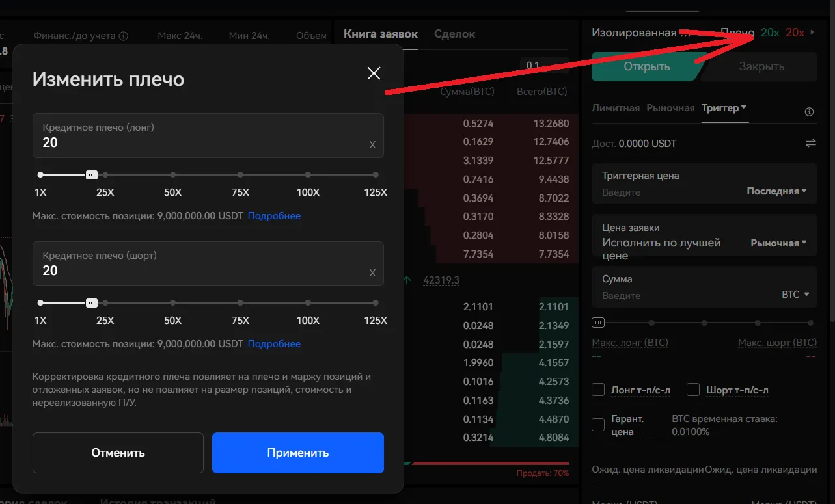The height and width of the screenshot is (504, 835).
Task: Open the Подробнее link under long leverage
Action: [273, 216]
